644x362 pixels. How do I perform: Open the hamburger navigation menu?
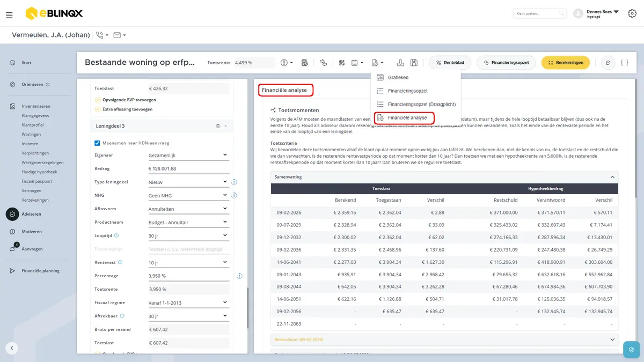pos(9,15)
